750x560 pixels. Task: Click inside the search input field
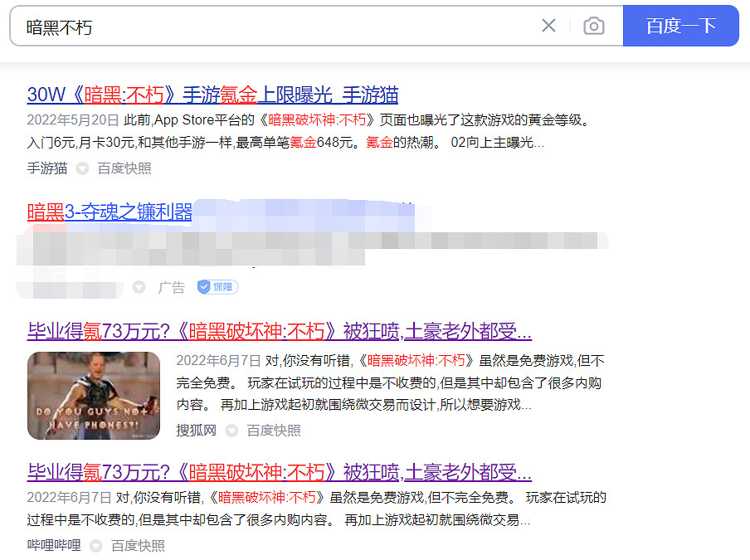[x=249, y=26]
